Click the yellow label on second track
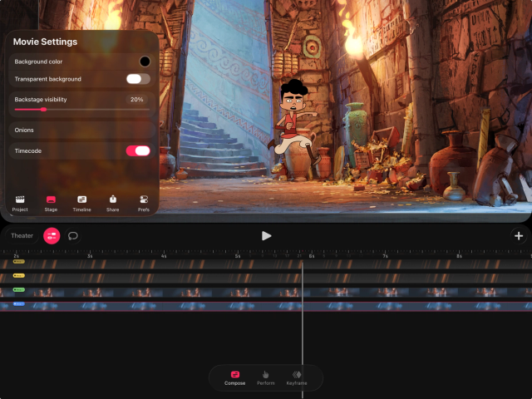 [x=18, y=275]
